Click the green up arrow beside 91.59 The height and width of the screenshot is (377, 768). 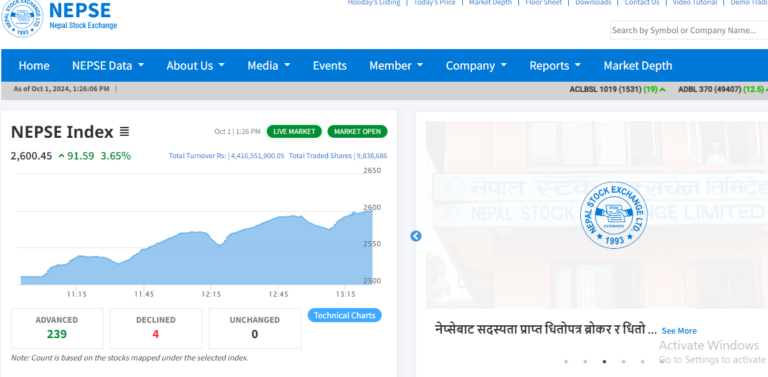[x=61, y=156]
